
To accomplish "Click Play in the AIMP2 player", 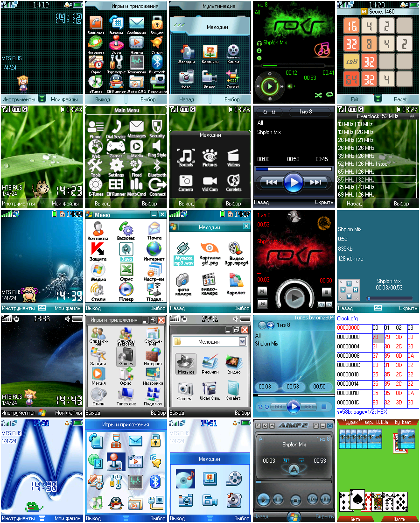I will [x=263, y=499].
